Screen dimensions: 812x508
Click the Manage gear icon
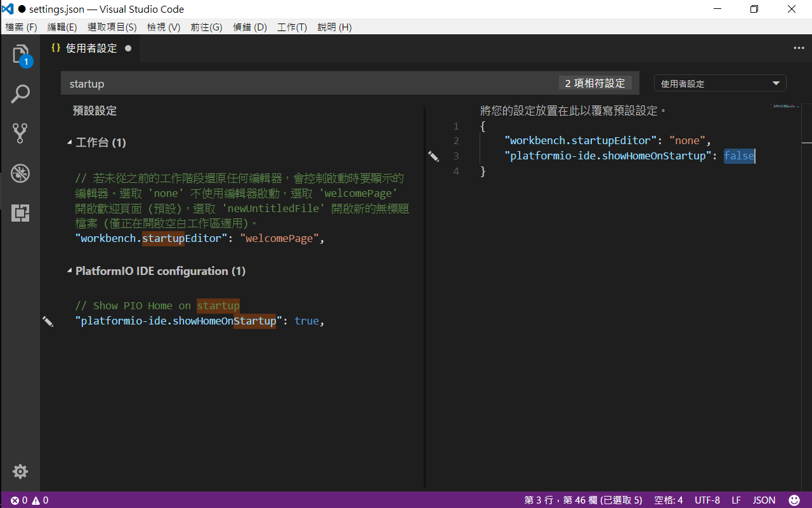[20, 471]
